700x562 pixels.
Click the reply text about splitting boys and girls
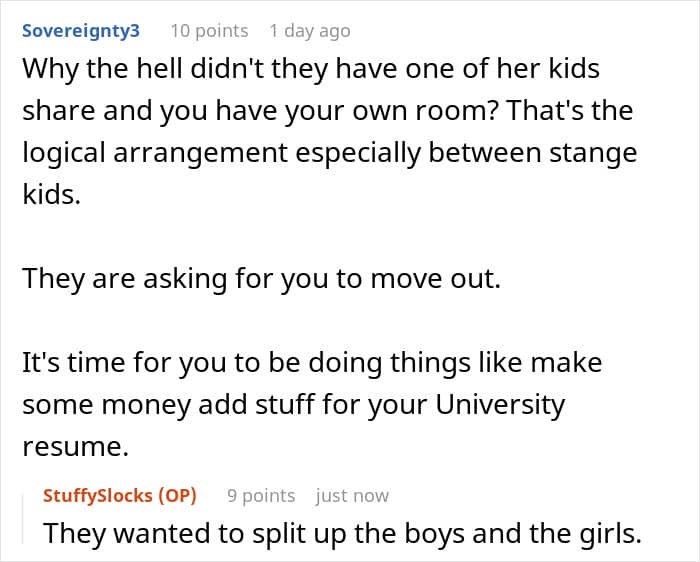pos(342,533)
